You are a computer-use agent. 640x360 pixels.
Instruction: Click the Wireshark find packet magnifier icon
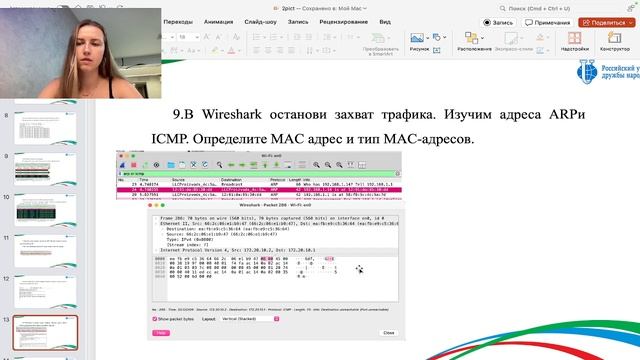[220, 165]
